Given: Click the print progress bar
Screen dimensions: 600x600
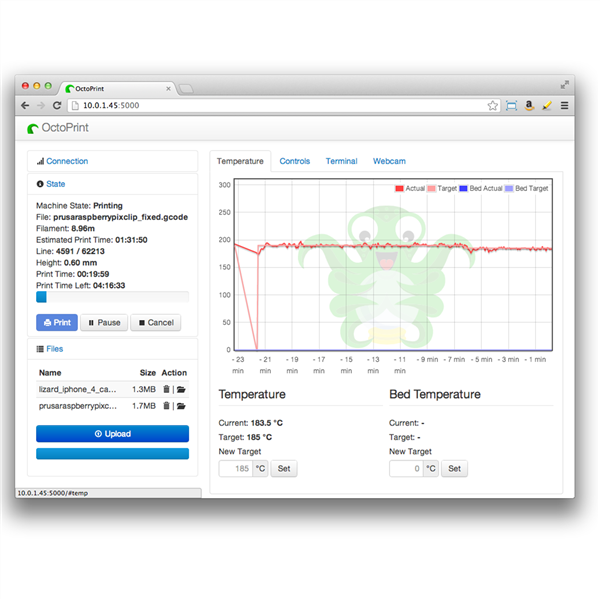Looking at the screenshot, I should tap(112, 297).
